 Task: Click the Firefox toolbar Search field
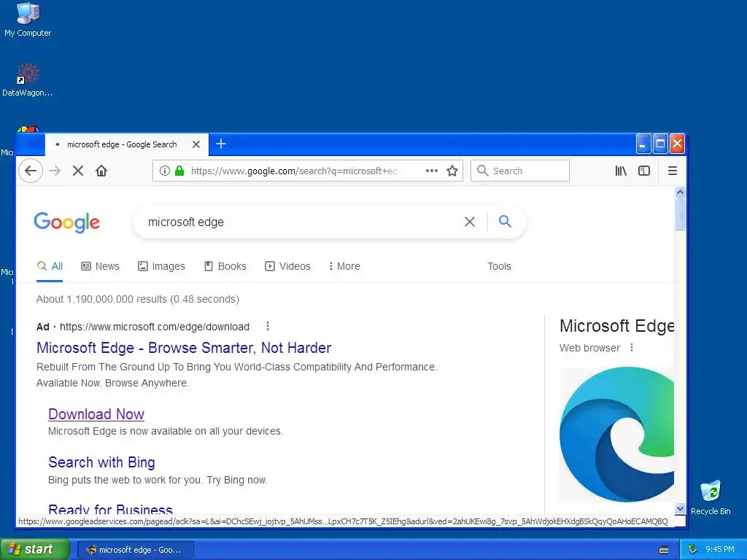click(519, 171)
